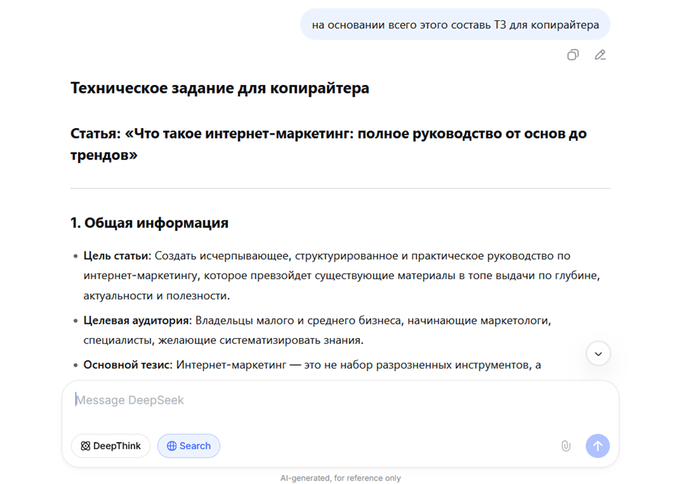
Task: Click the globe icon inside Search
Action: pos(171,446)
